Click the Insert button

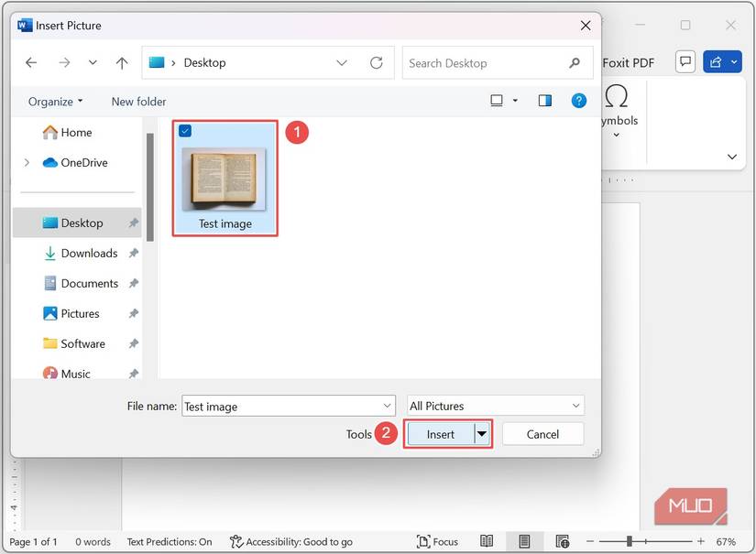click(441, 435)
